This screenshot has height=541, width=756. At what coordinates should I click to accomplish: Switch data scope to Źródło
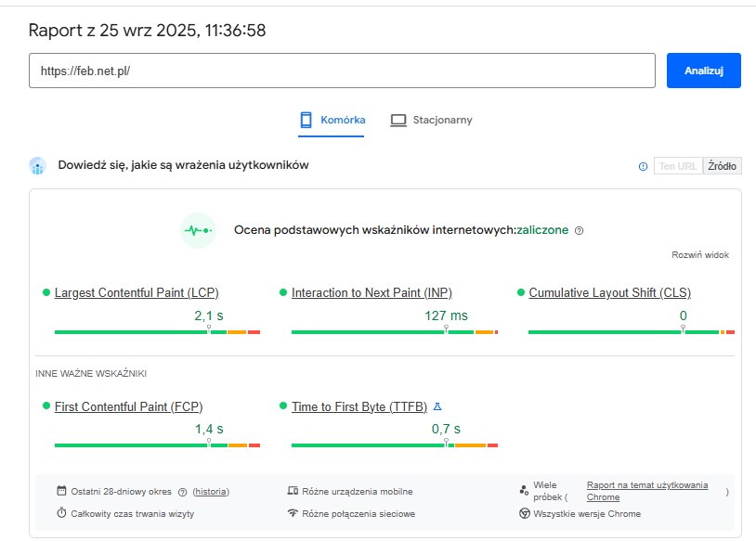(722, 166)
